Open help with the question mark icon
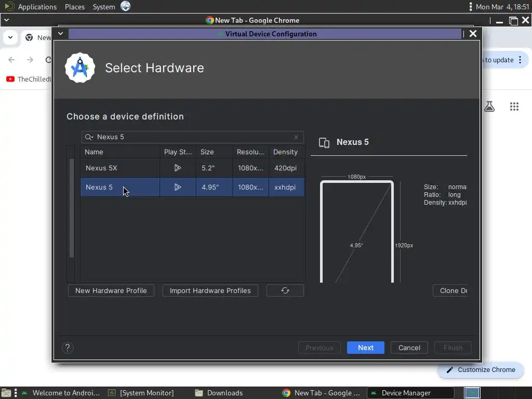Viewport: 532px width, 399px height. click(68, 348)
